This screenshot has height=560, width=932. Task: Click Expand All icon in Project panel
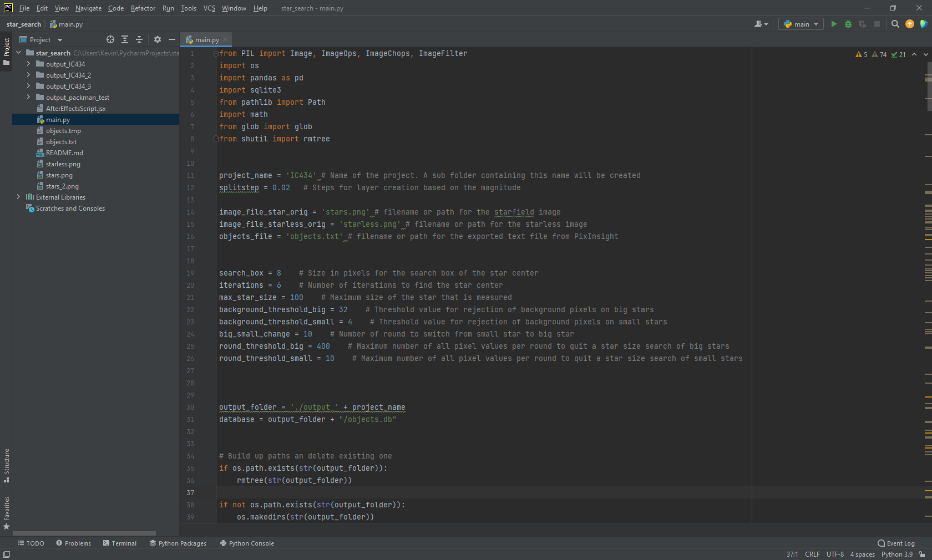[125, 39]
